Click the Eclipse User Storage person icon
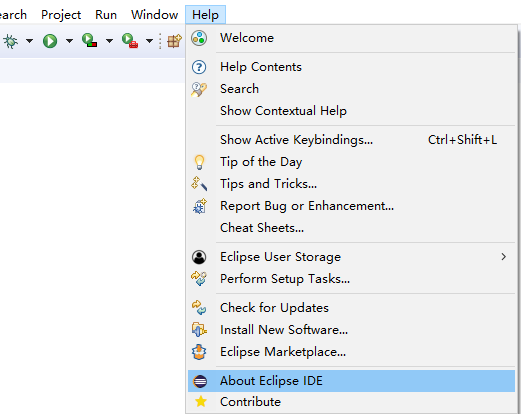 199,257
